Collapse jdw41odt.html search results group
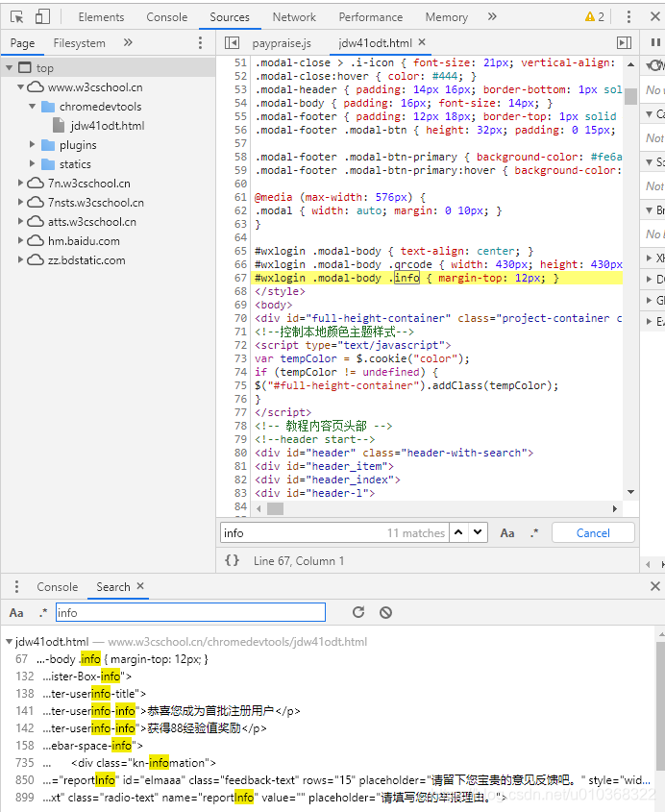665x812 pixels. pyautogui.click(x=10, y=642)
